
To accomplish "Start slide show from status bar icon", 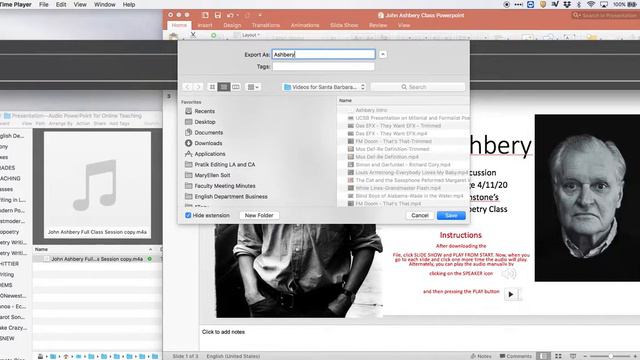I will [573, 356].
